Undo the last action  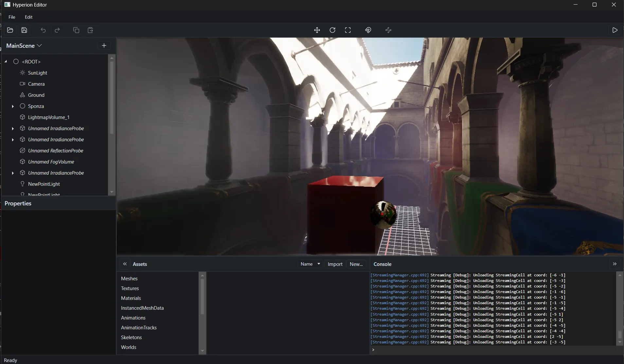[x=43, y=30]
